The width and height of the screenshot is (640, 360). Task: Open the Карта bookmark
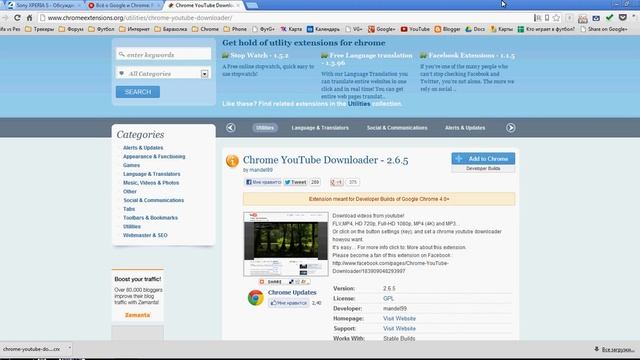pos(291,29)
